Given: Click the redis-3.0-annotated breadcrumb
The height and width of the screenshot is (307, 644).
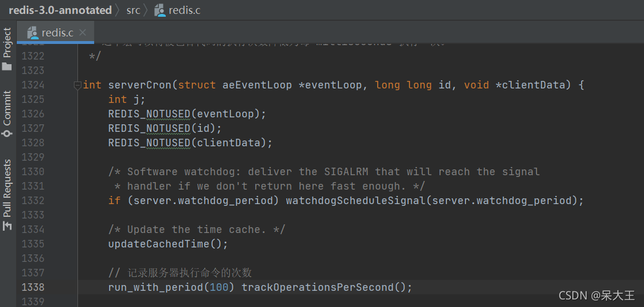Looking at the screenshot, I should [61, 10].
